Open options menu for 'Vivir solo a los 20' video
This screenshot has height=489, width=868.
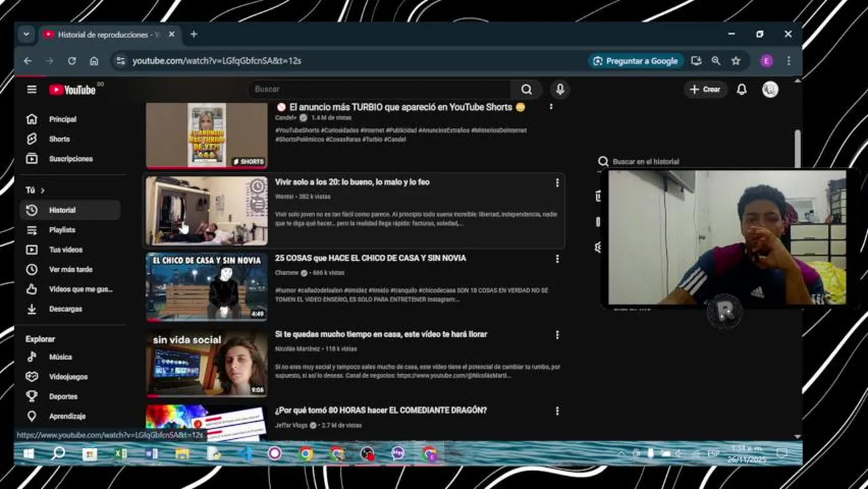click(x=557, y=183)
